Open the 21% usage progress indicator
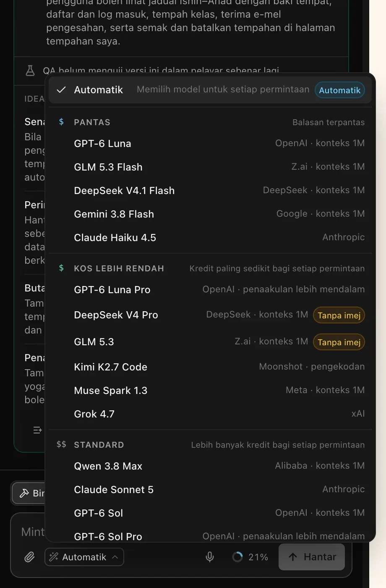Screen dimensions: 386x588 250,557
